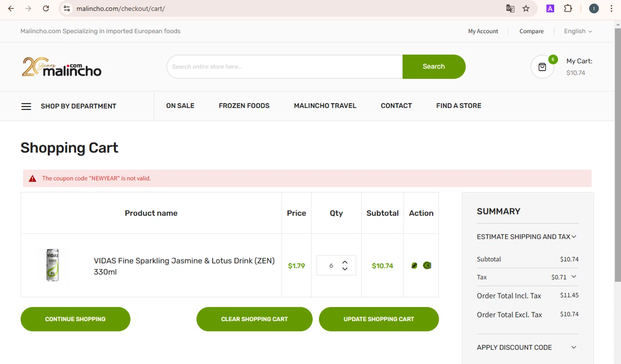
Task: Reload the page with the refresh icon
Action: coord(46,8)
